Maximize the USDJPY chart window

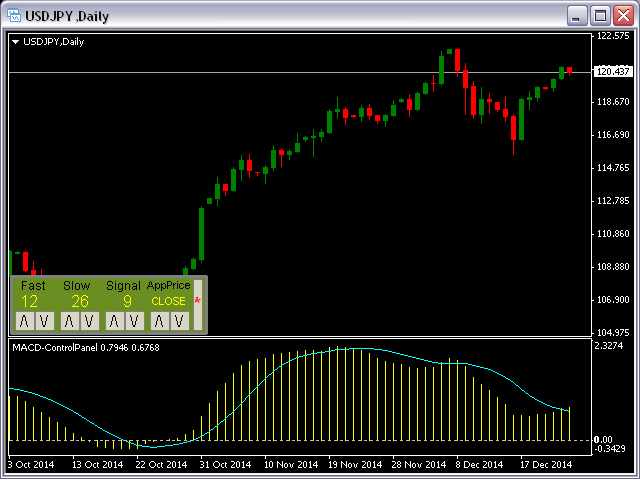tap(601, 15)
